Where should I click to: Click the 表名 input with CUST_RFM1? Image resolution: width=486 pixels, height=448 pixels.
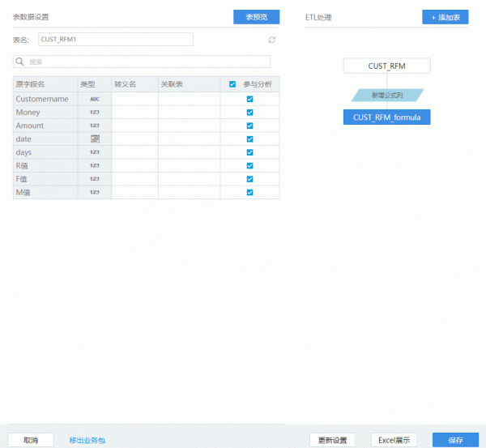[x=116, y=40]
